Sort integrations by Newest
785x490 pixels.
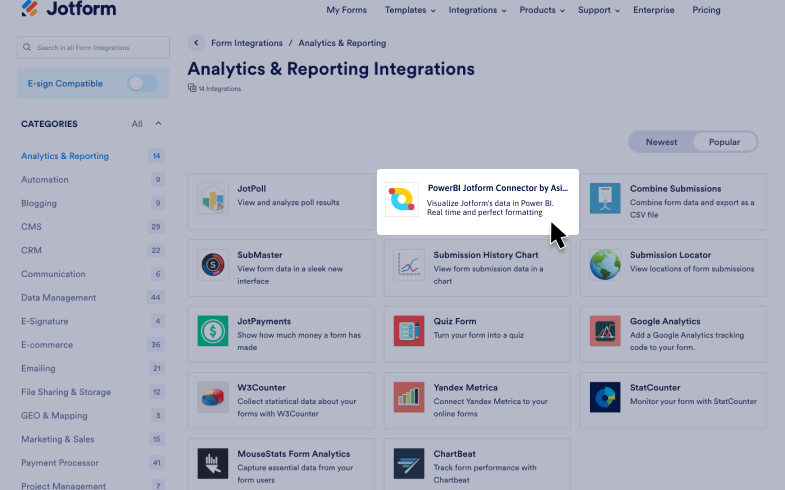tap(661, 142)
